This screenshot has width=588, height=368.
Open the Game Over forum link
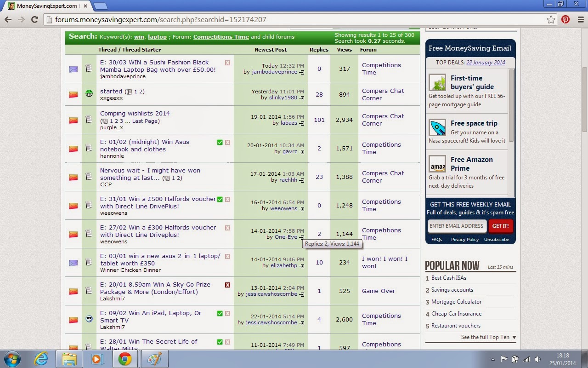point(379,291)
